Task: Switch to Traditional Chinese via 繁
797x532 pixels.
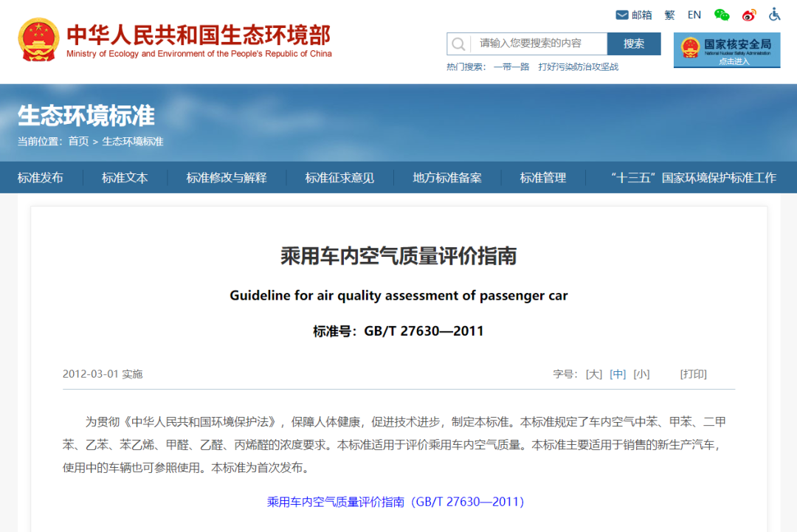Action: pyautogui.click(x=670, y=15)
